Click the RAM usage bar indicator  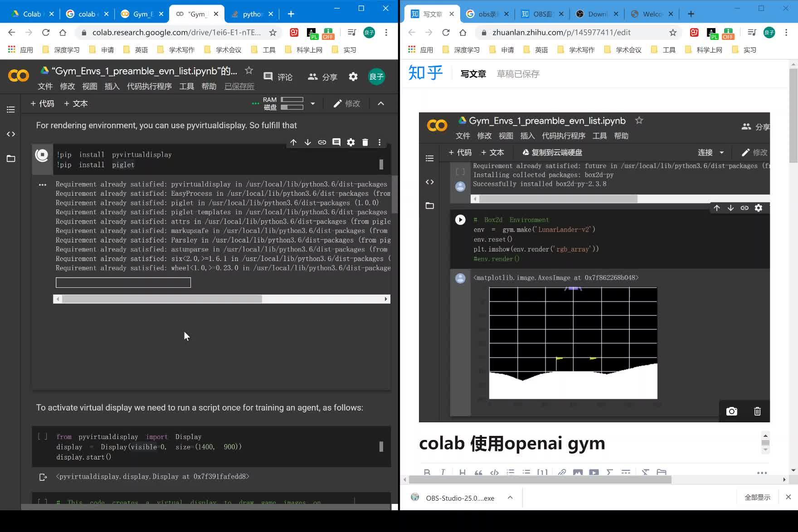pyautogui.click(x=292, y=100)
